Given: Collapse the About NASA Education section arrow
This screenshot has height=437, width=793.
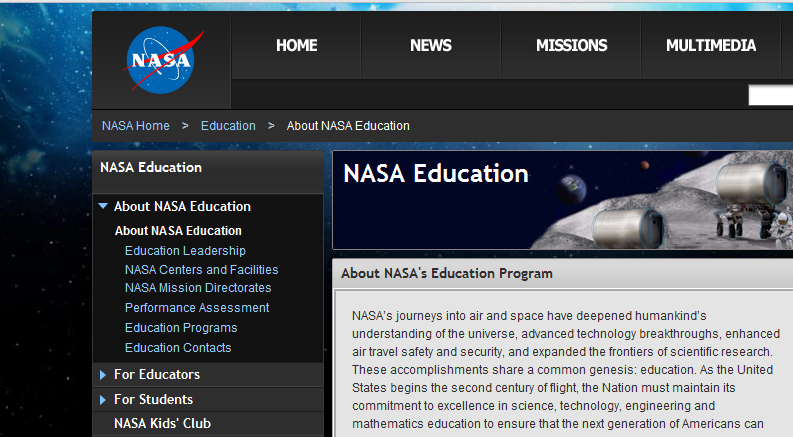Looking at the screenshot, I should pos(103,206).
